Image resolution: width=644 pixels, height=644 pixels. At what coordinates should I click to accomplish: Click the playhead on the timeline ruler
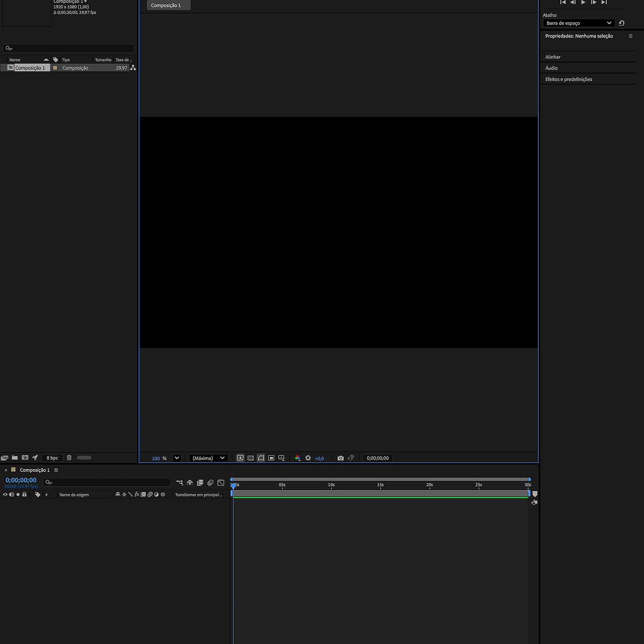[x=233, y=485]
